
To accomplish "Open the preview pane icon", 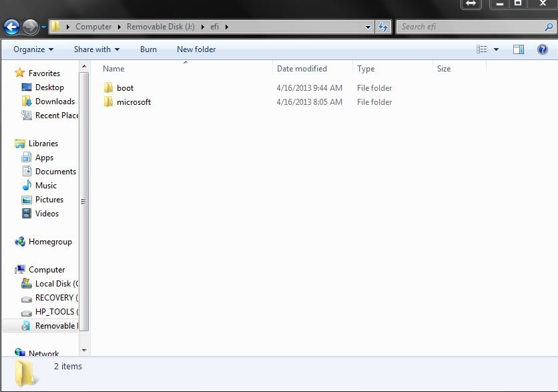I will (518, 49).
